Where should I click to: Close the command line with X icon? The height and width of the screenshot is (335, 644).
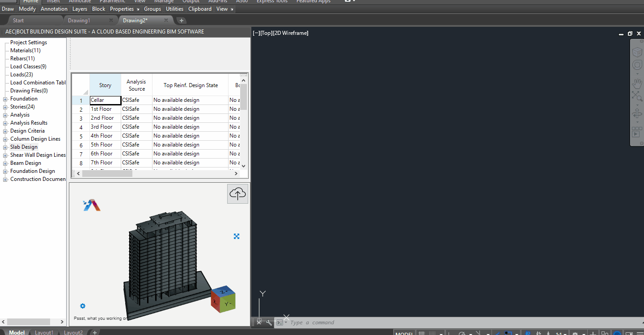pos(259,322)
